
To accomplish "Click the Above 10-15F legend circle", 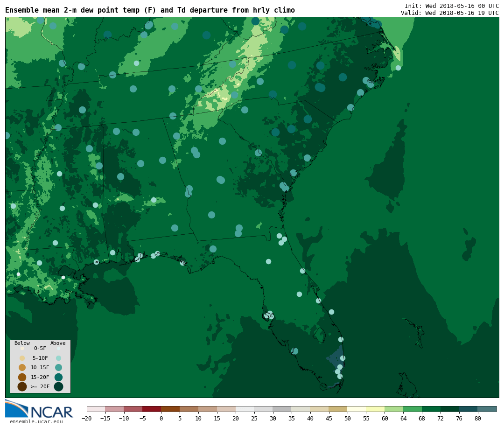I will click(58, 367).
